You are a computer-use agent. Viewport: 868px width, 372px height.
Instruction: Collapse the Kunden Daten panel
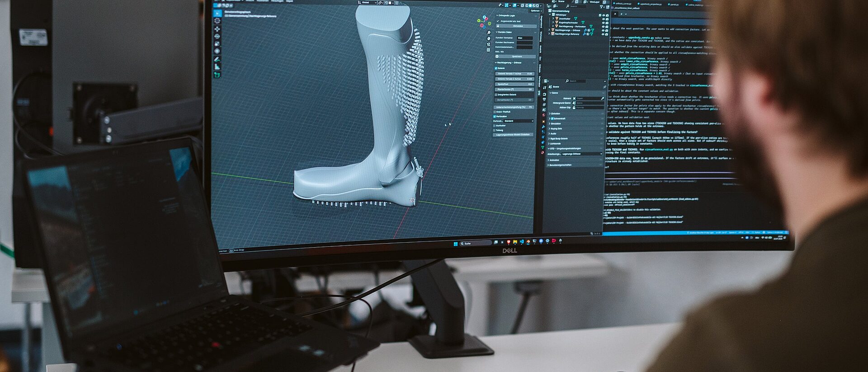(x=505, y=32)
